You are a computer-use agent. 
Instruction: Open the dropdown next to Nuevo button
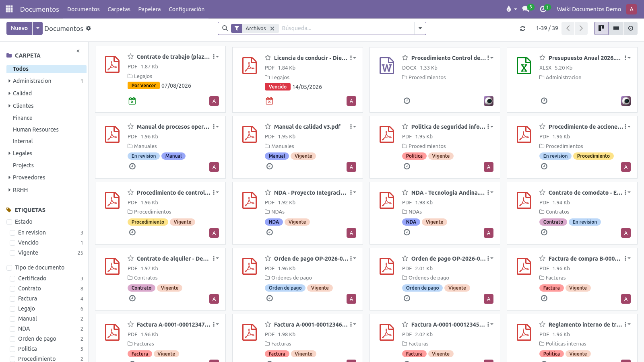click(37, 28)
